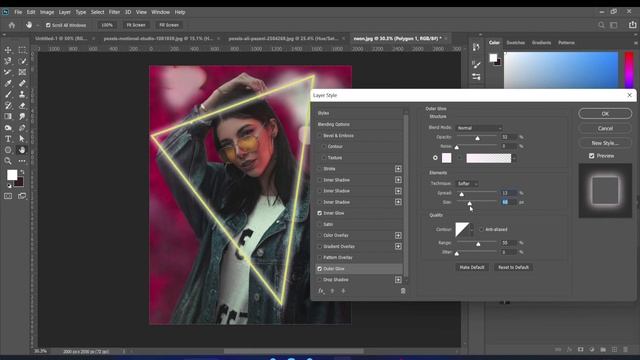Select Blending Options in styles list
The image size is (640, 360).
coord(334,124)
